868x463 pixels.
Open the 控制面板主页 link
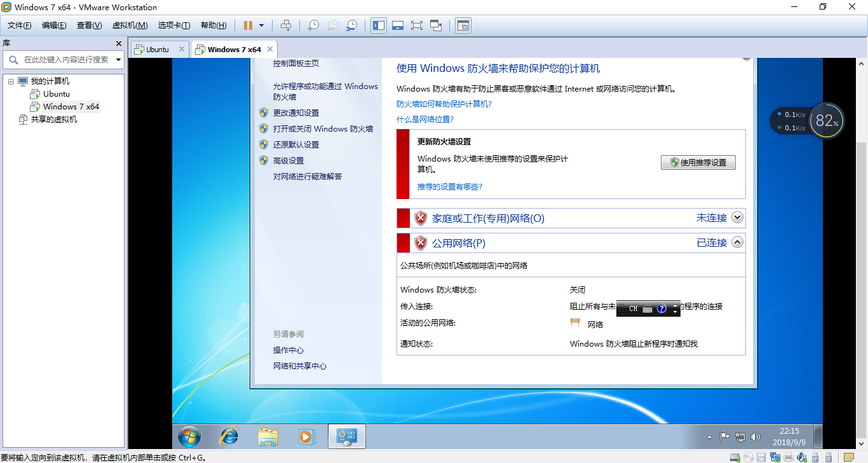pos(296,64)
